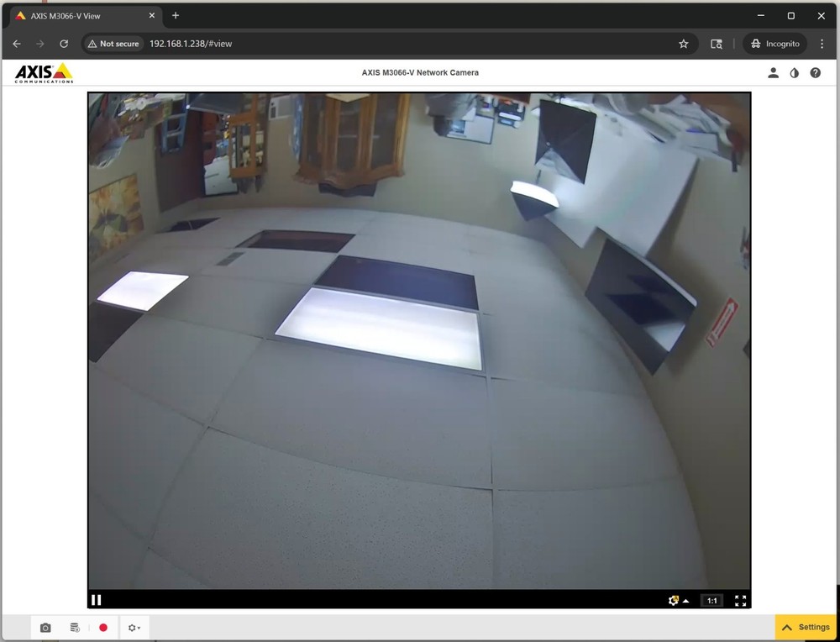Open the snapshot gear dropdown arrow
The image size is (840, 642).
coord(139,628)
